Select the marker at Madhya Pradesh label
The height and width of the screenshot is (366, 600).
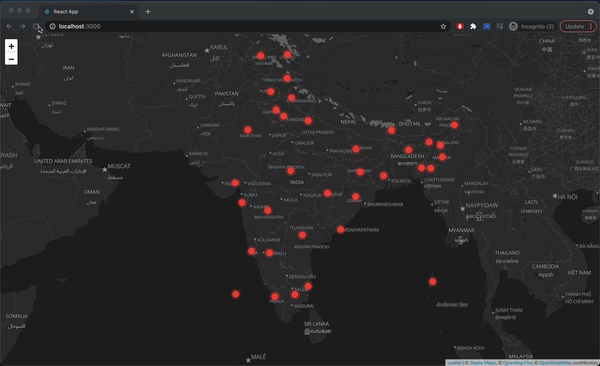pyautogui.click(x=291, y=171)
